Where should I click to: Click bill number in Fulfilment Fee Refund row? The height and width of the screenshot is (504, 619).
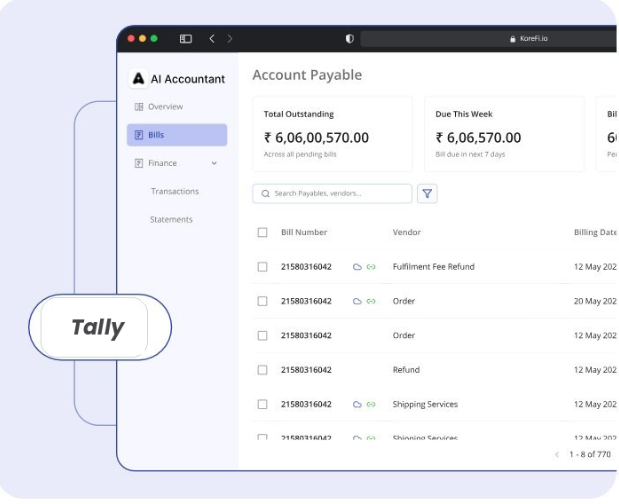306,267
